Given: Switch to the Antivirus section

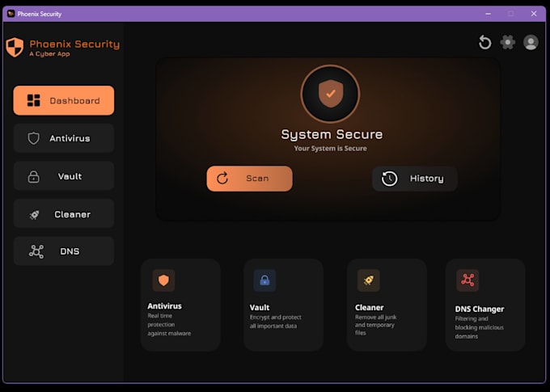Looking at the screenshot, I should [63, 138].
